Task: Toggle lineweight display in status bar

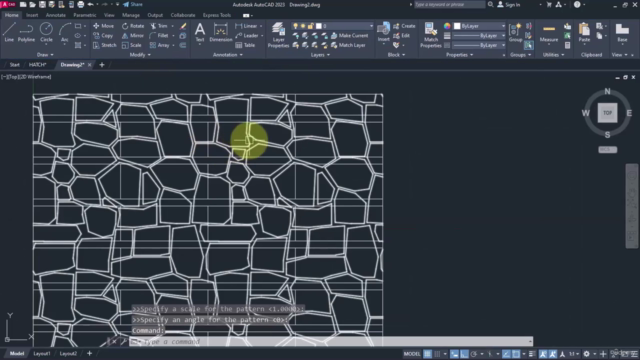Action: (532, 354)
